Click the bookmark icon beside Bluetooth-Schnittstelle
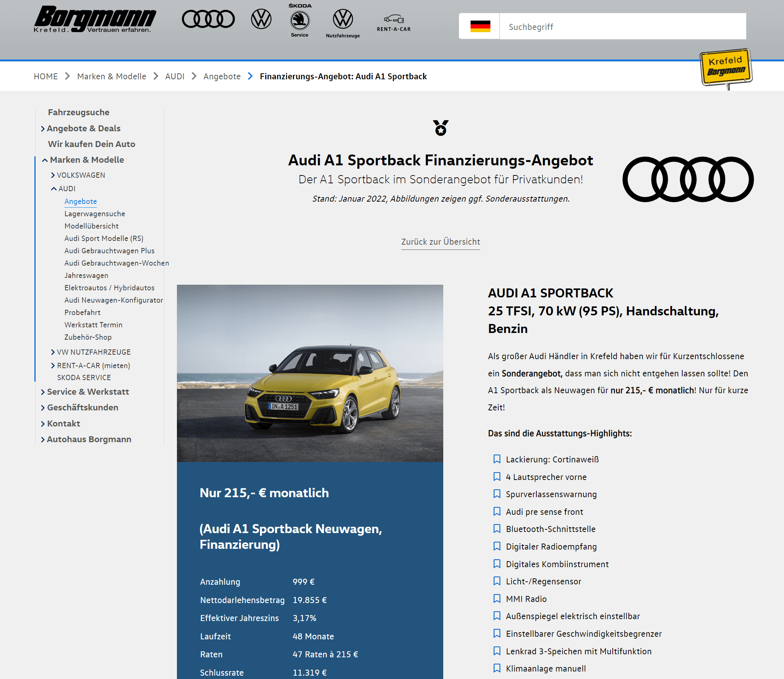784x679 pixels. pyautogui.click(x=497, y=529)
